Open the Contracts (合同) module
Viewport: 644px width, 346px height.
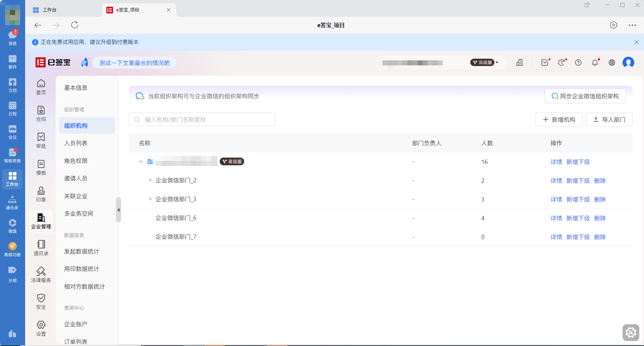click(x=41, y=113)
